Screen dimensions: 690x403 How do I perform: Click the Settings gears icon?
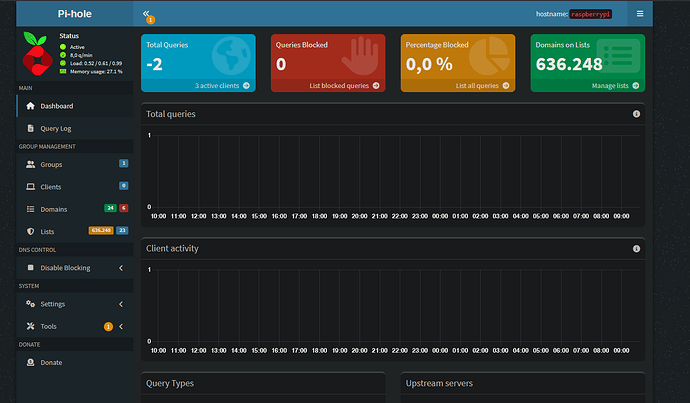(30, 304)
